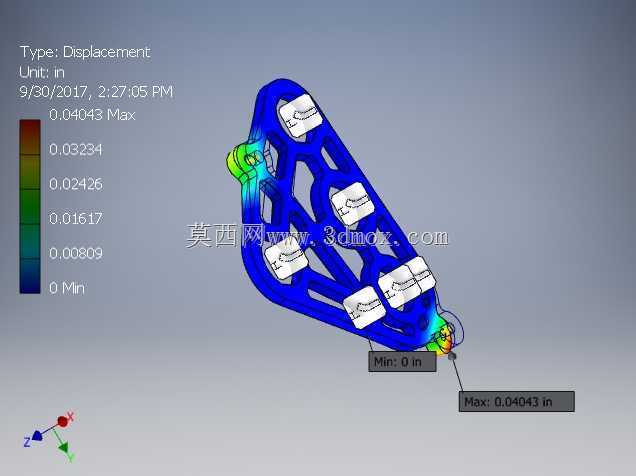
Task: Click the '0.04043 Max' legend value
Action: click(x=92, y=115)
